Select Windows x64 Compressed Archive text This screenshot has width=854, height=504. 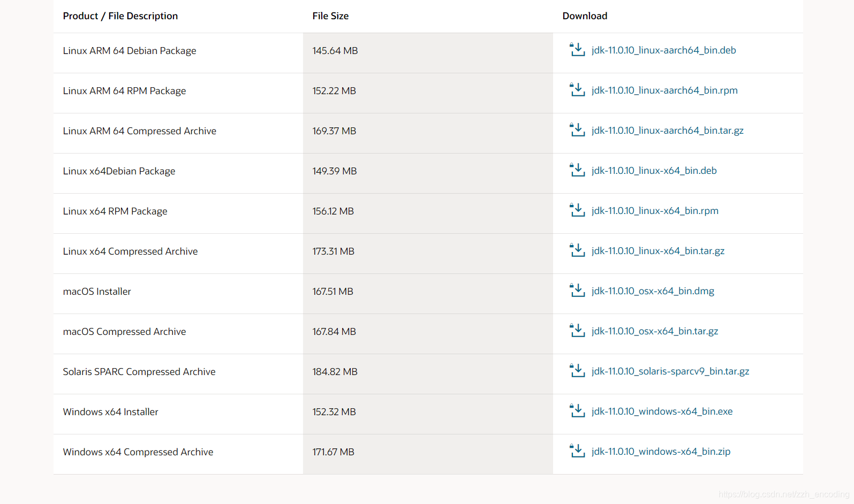click(138, 452)
